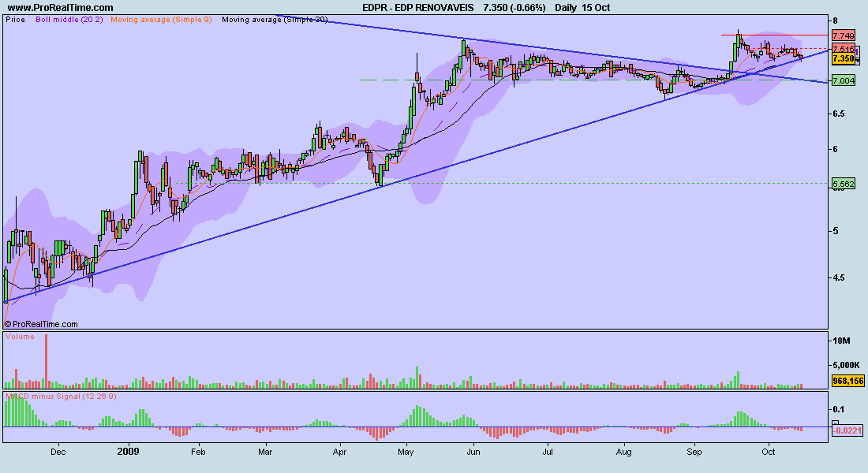
Task: Click the Mar label on the time axis
Action: point(265,452)
